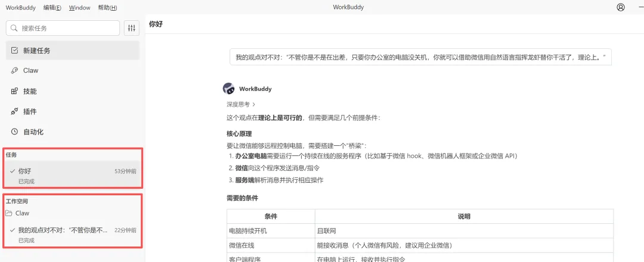Click the 你好 conversation title
Viewport: 644px width, 262px height.
coord(156,24)
